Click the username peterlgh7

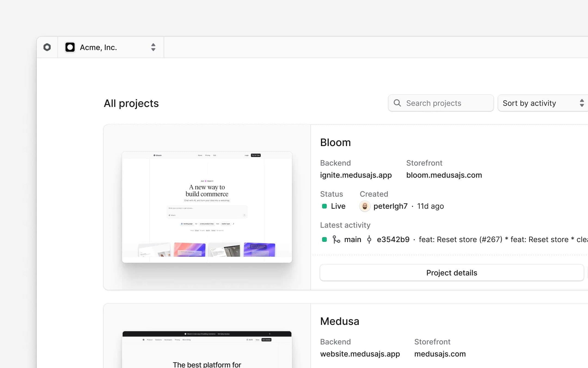coord(390,206)
